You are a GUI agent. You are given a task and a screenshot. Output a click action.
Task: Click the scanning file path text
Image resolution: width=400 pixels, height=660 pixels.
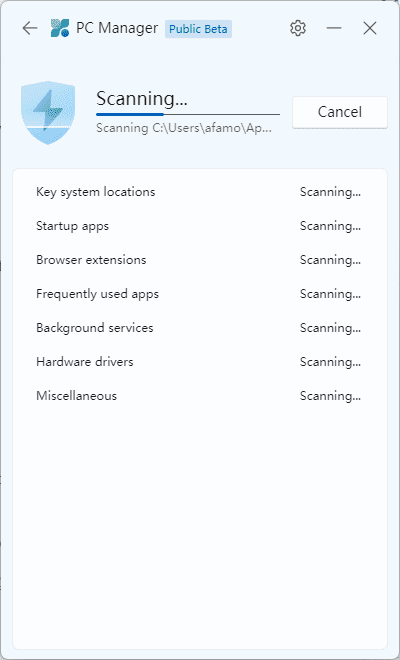click(184, 128)
